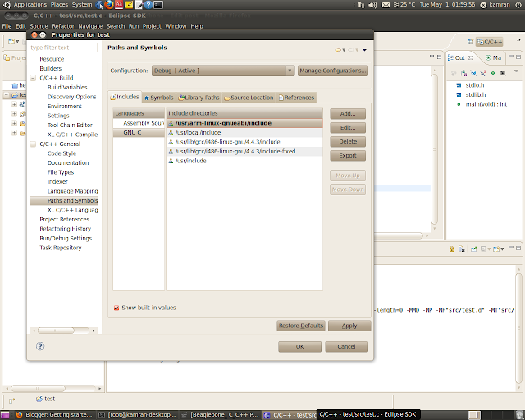Click the volume icon in system tray
The height and width of the screenshot is (420, 525).
[x=372, y=5]
